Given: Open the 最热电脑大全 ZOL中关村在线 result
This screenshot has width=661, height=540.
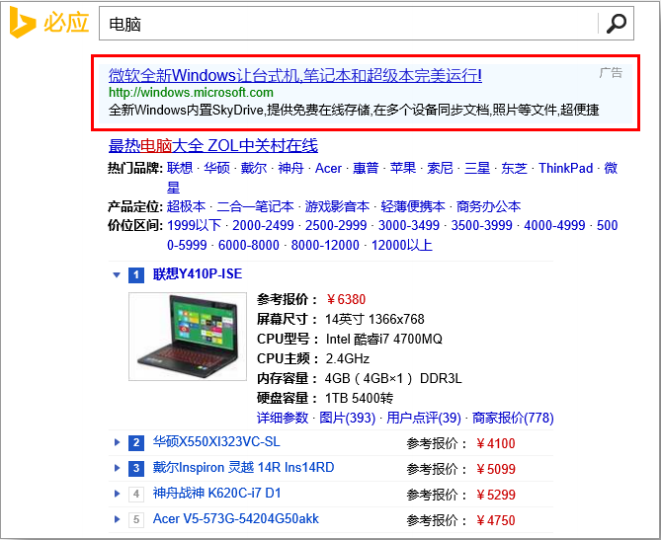Looking at the screenshot, I should 213,146.
